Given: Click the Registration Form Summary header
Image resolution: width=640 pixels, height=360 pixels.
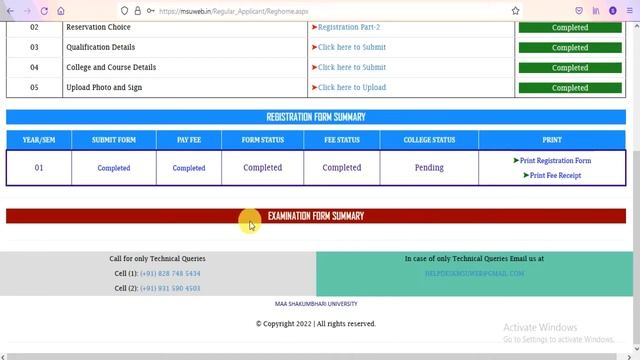Looking at the screenshot, I should coord(316,117).
